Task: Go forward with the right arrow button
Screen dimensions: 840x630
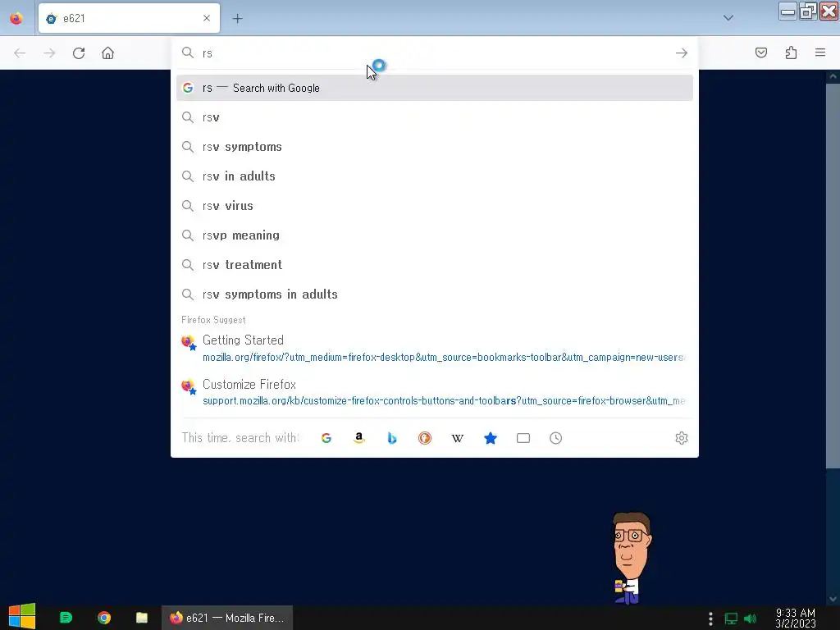Action: [49, 53]
